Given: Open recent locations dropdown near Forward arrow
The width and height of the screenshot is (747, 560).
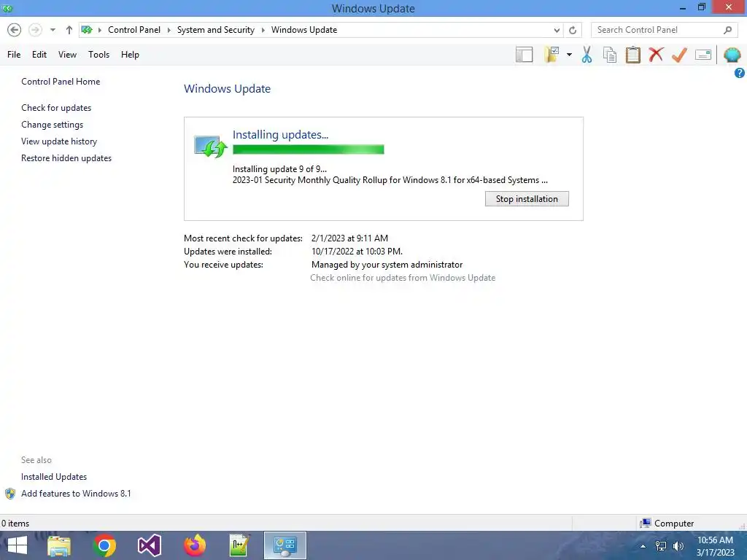Looking at the screenshot, I should tap(53, 30).
